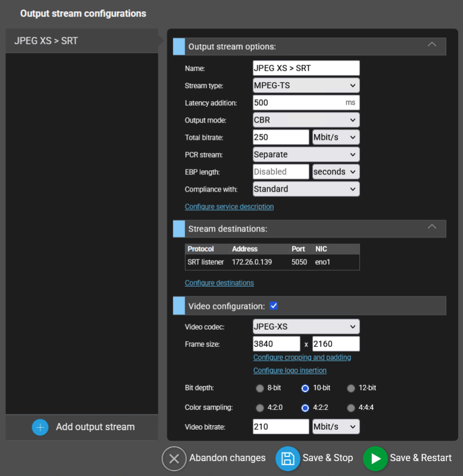Select 12-bit bit depth

pos(351,389)
